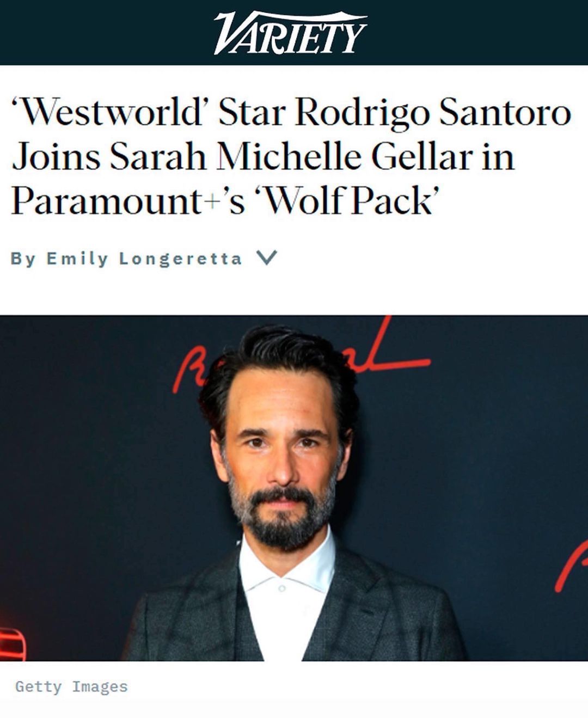Click the Getty Images photo credit
The width and height of the screenshot is (588, 718).
click(71, 686)
